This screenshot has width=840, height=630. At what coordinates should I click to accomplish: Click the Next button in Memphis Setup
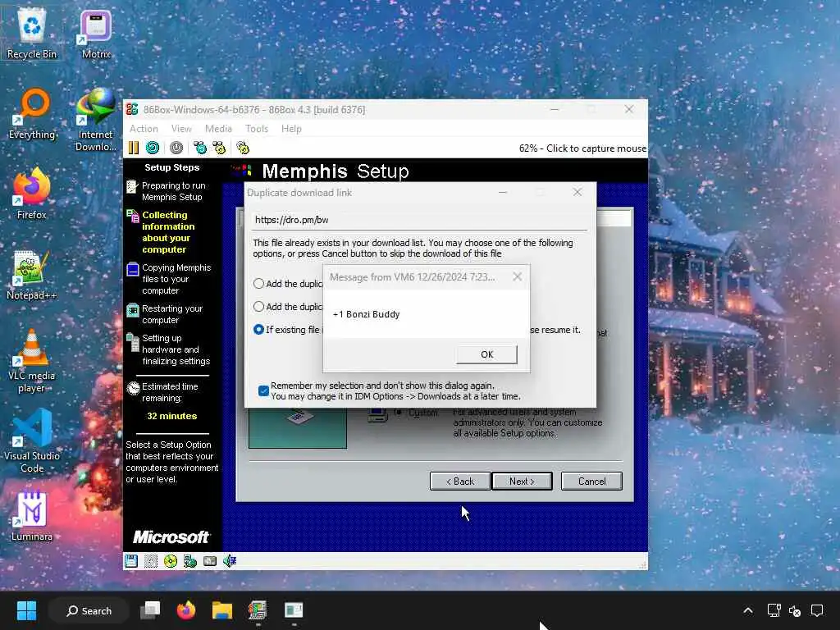click(522, 481)
